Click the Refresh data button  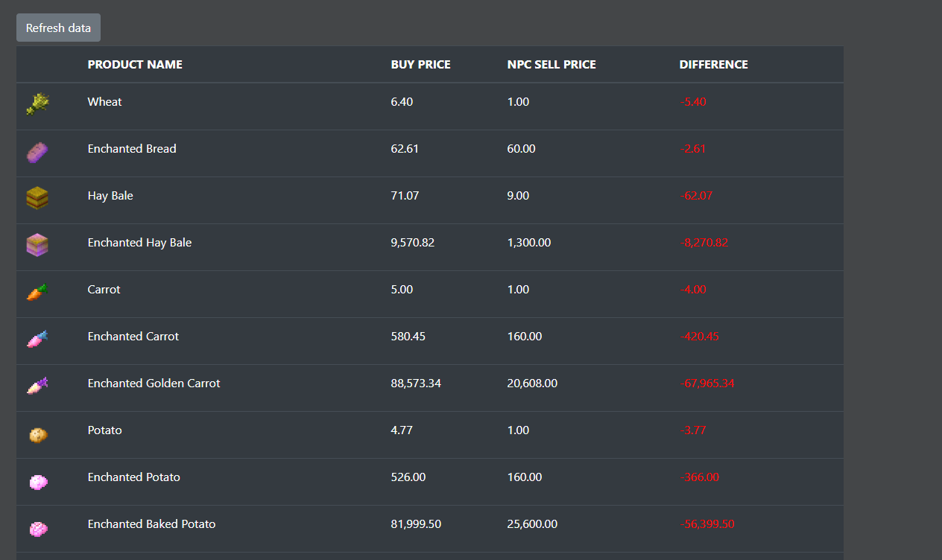point(58,28)
